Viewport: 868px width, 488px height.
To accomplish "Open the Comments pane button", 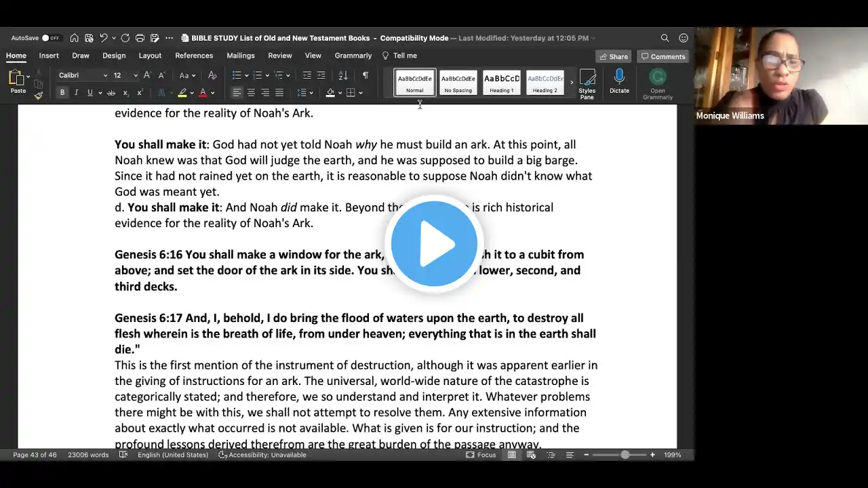I will click(663, 56).
